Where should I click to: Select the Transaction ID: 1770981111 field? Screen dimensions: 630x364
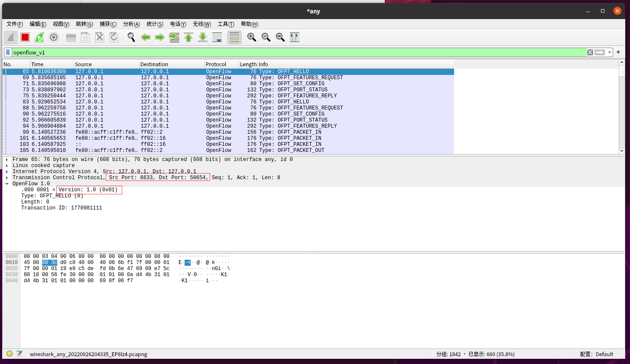click(x=62, y=208)
